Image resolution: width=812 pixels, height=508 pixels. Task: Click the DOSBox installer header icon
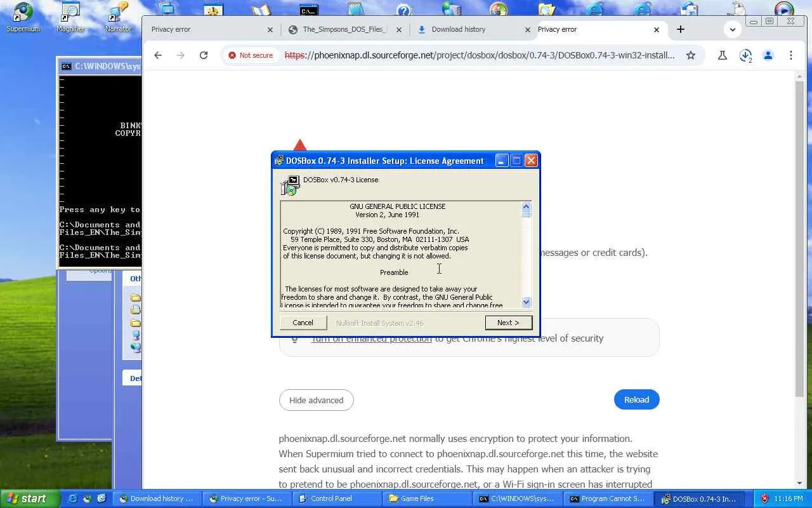point(290,185)
